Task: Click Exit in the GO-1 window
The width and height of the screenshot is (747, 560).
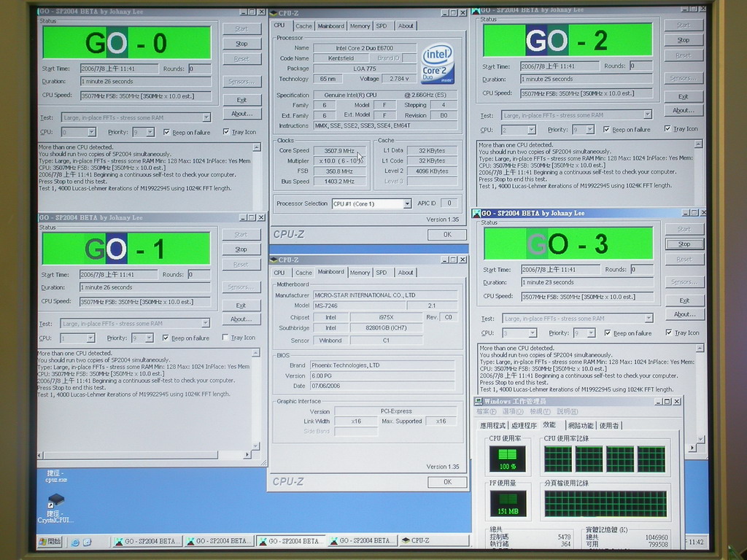Action: (x=241, y=306)
